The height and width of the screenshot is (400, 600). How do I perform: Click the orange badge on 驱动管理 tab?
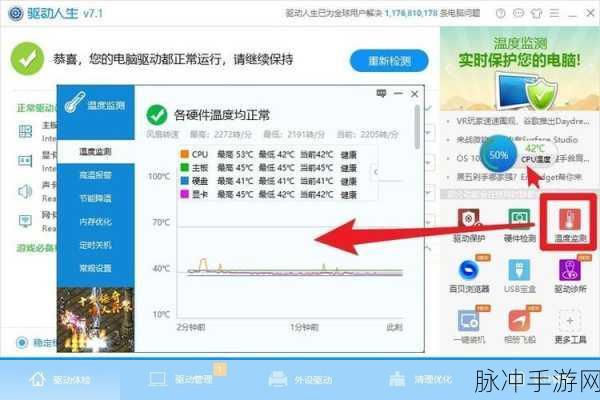point(220,369)
